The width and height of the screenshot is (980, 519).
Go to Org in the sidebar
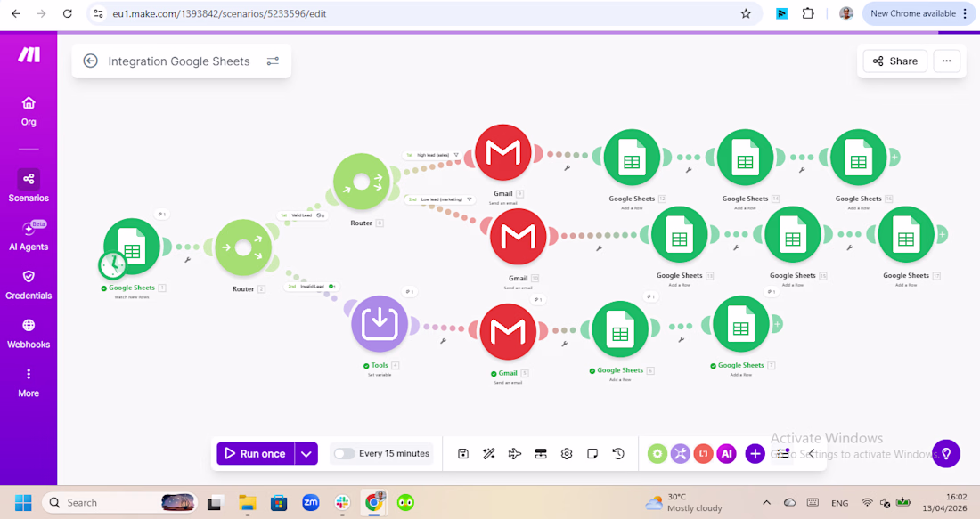29,112
